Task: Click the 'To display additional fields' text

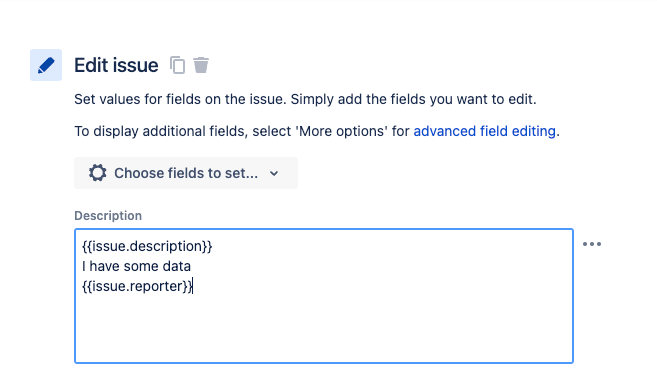Action: 160,131
